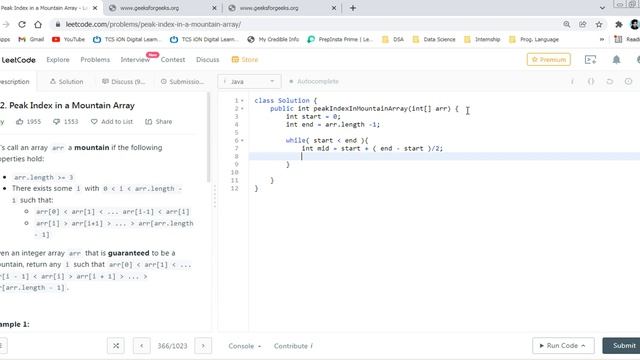Bookmark this page with the star icon

click(599, 24)
